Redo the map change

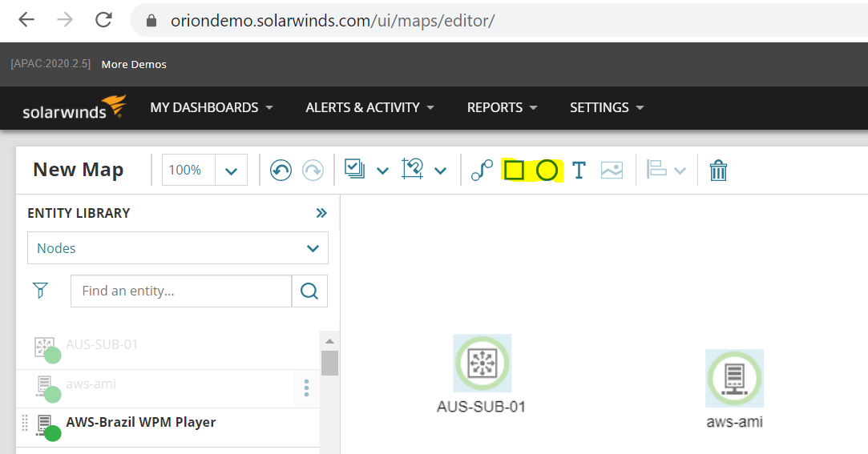point(313,171)
